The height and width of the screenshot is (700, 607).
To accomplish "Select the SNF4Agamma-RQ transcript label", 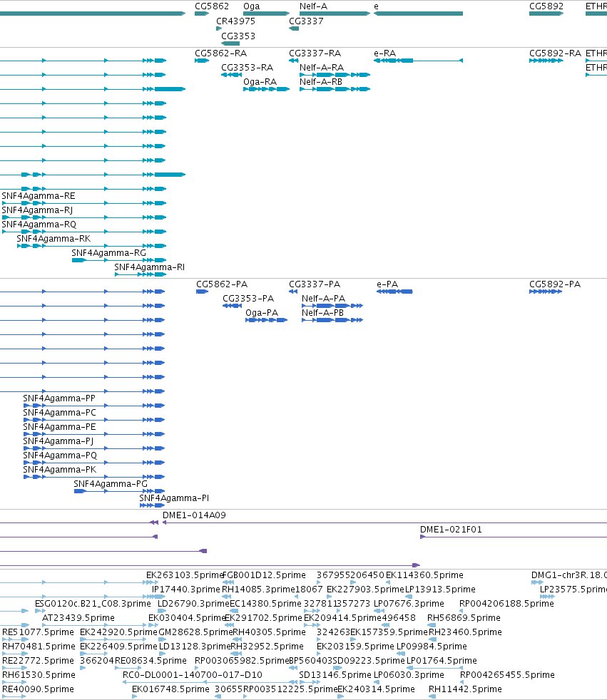I will pos(39,225).
